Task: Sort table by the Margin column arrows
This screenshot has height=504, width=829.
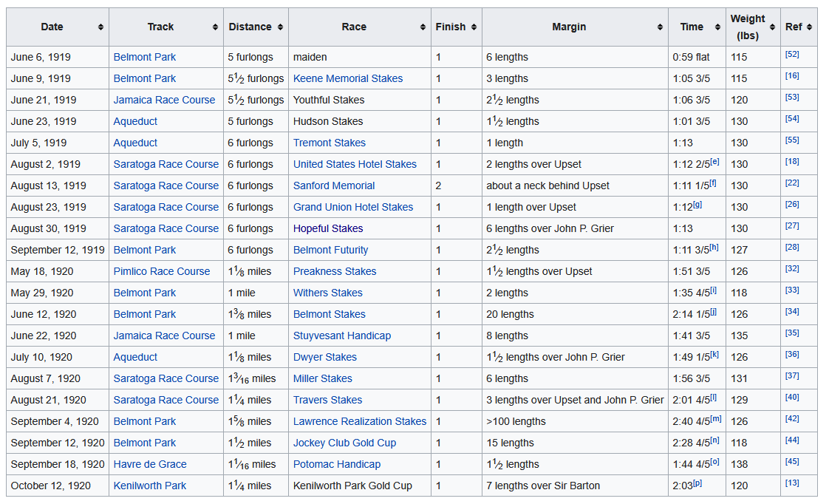Action: coord(660,27)
